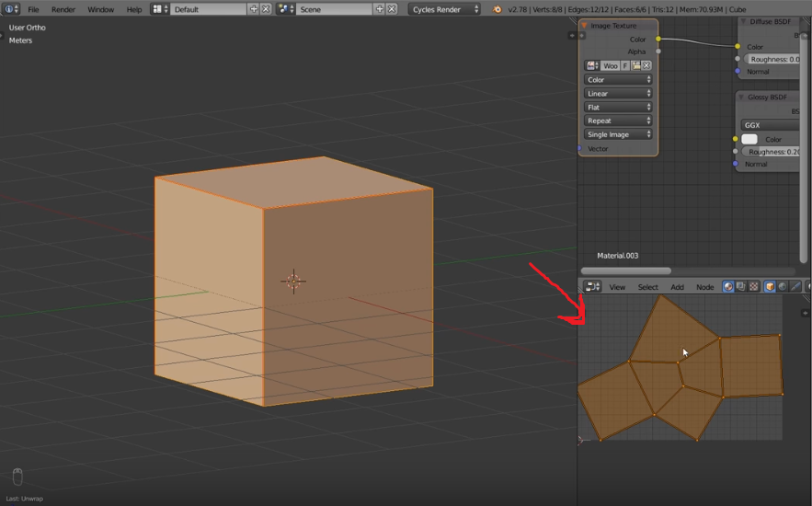Open the node editor Select menu
Screen dimensions: 812x506
647,287
